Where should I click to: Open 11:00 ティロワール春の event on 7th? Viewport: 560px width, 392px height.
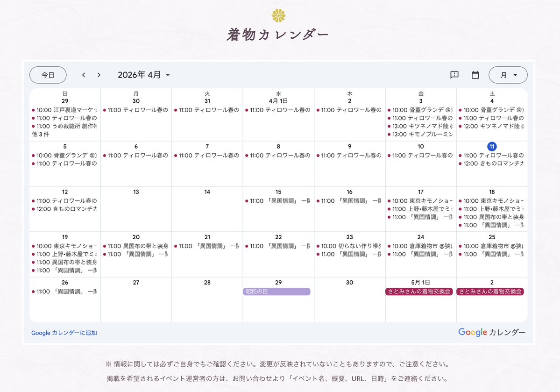pos(207,156)
